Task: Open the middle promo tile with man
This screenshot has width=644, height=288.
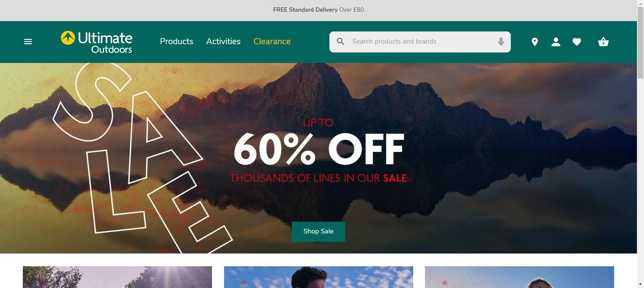Action: [319, 277]
